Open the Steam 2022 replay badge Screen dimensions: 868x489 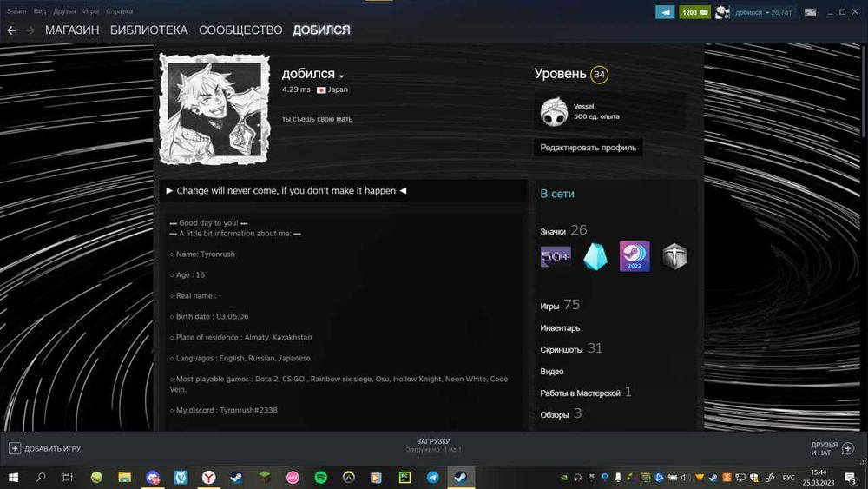[635, 256]
